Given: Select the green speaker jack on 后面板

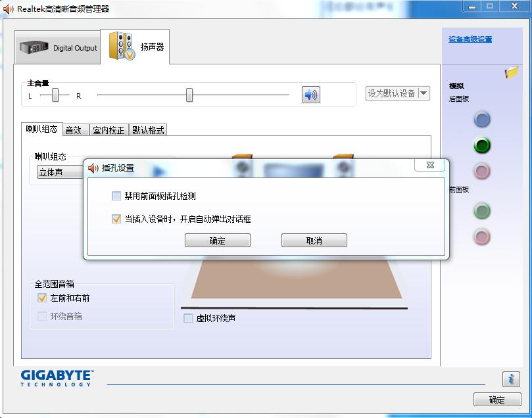Looking at the screenshot, I should pos(481,145).
